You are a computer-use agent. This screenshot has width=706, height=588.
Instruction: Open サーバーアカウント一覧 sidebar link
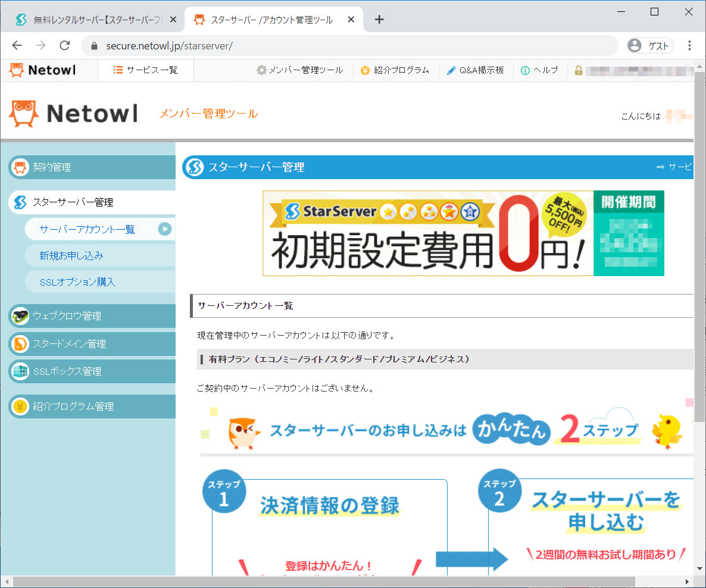pyautogui.click(x=87, y=229)
